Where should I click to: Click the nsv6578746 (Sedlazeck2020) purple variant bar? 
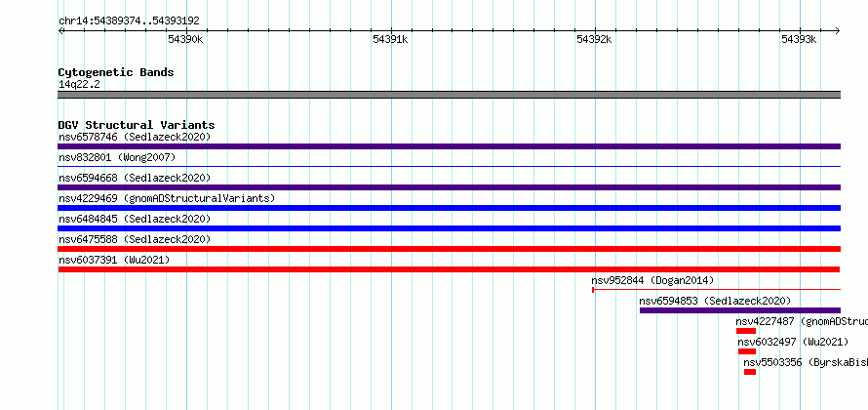tap(449, 146)
